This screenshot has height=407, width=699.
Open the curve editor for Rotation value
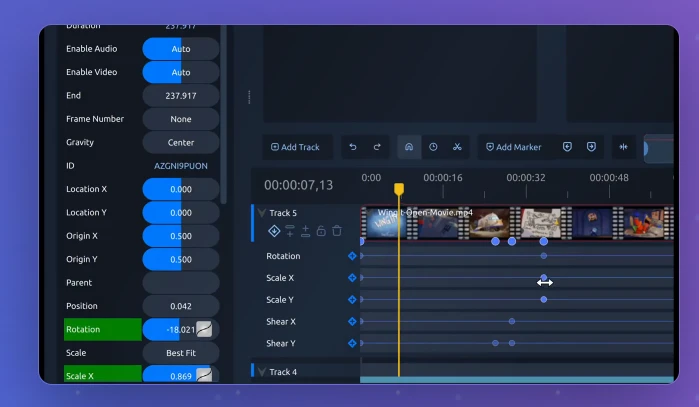(204, 329)
